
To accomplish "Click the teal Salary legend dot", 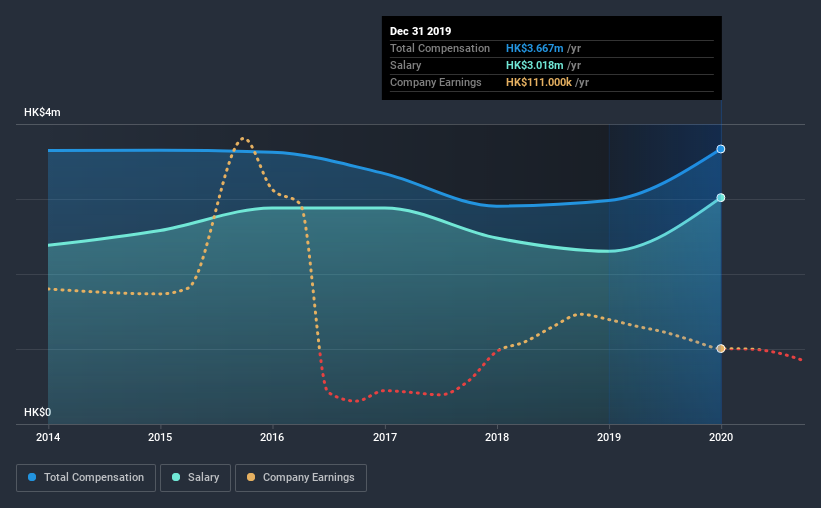I will (176, 477).
